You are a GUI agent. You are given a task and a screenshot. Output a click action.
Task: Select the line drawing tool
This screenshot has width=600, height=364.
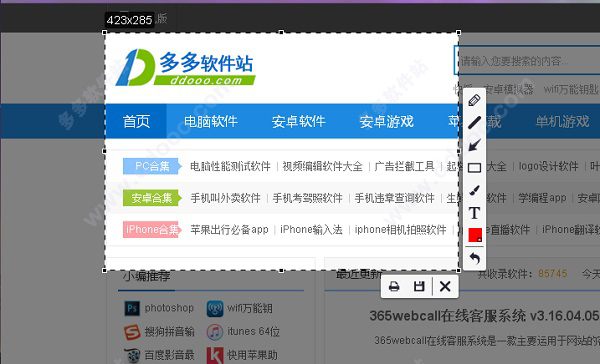coord(474,122)
